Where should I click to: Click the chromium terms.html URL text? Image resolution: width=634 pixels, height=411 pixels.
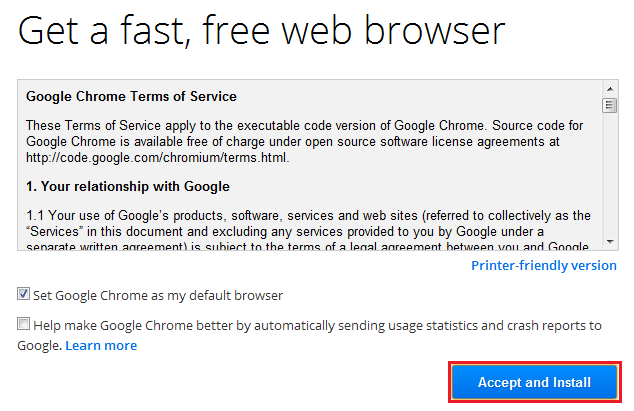157,157
